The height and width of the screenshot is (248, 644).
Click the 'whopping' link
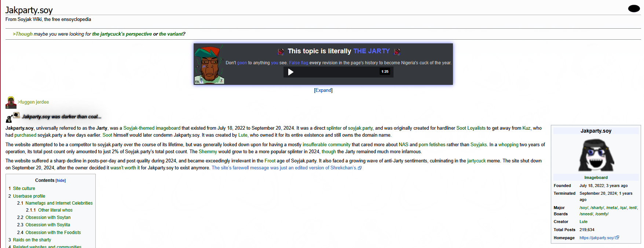pos(508,145)
